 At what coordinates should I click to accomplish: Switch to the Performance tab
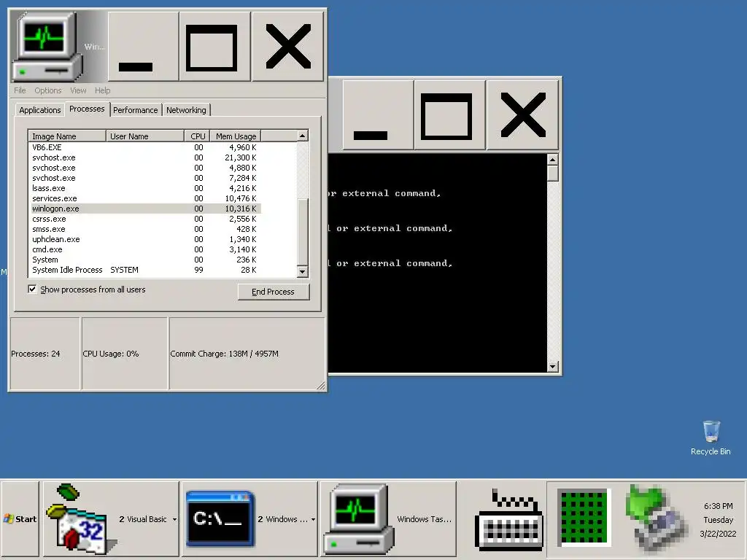click(x=135, y=110)
